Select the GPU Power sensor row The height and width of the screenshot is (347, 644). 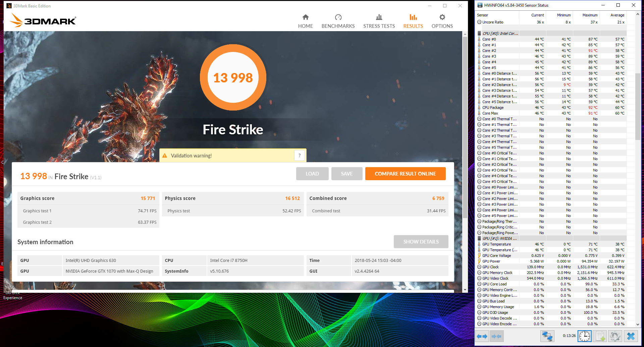click(x=551, y=261)
